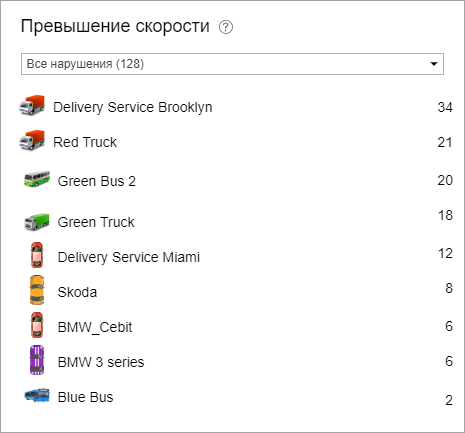Select the Delivery Service Brooklyn name
The image size is (465, 433).
(133, 107)
